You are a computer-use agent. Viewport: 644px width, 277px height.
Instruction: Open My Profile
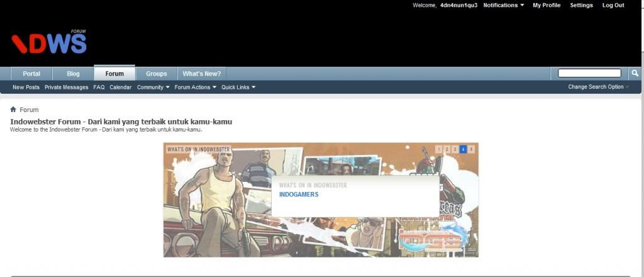pos(547,5)
